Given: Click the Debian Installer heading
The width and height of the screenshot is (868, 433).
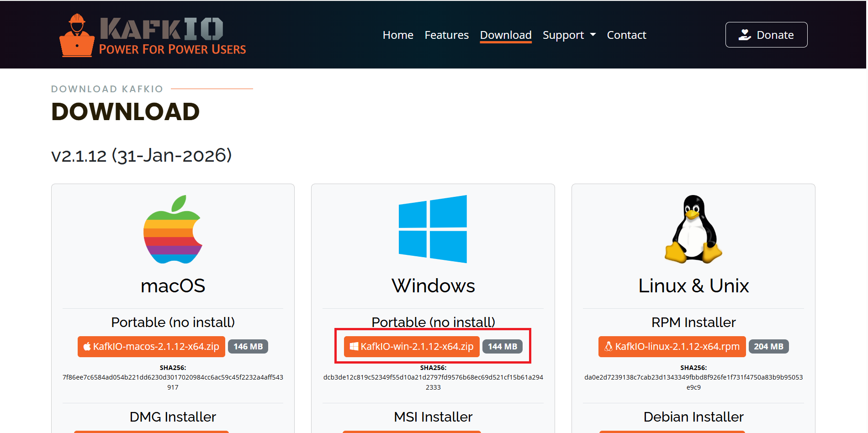Looking at the screenshot, I should coord(693,417).
